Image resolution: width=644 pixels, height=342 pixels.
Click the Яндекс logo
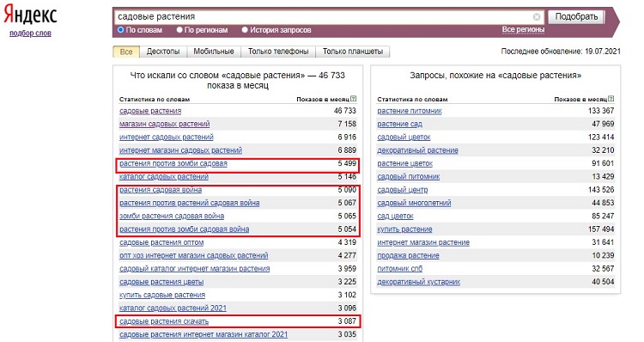30,15
